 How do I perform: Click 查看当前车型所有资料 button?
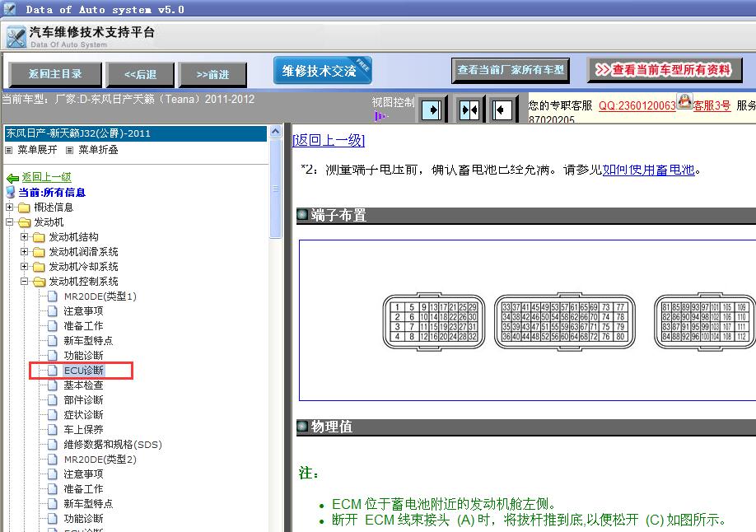[x=665, y=70]
